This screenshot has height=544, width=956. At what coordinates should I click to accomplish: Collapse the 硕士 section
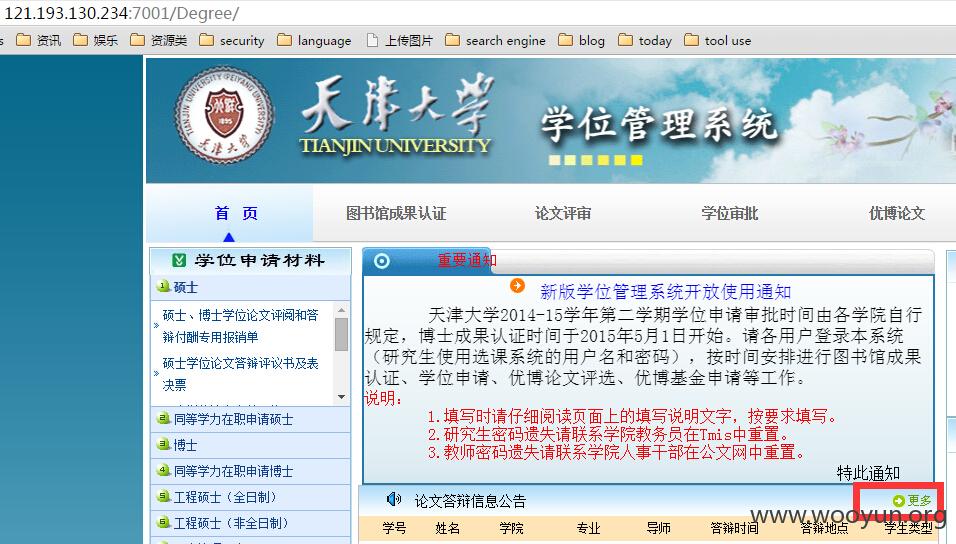point(251,287)
